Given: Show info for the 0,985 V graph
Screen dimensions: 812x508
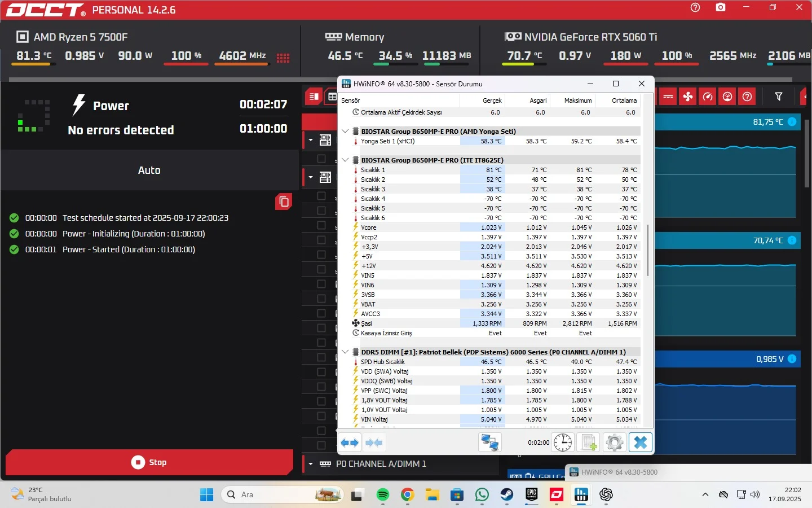Looking at the screenshot, I should (792, 359).
